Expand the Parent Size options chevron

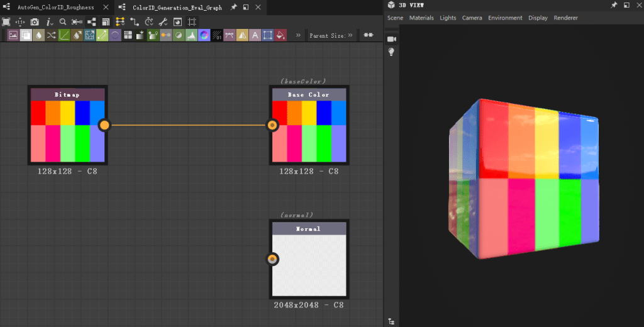tap(350, 35)
